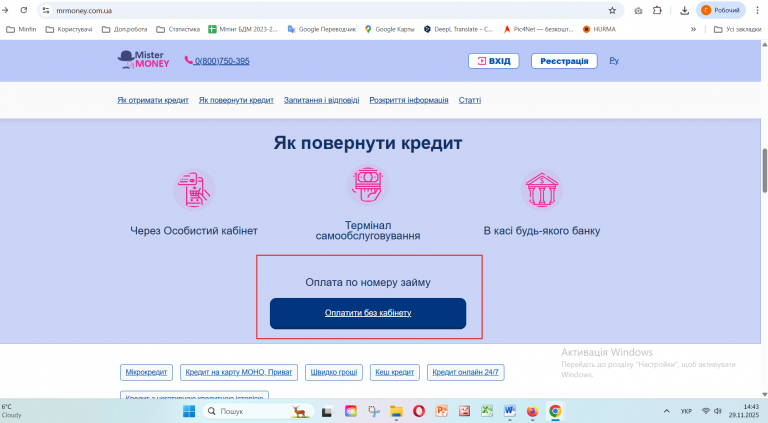Open the Google Переводчик bookmark
This screenshot has width=768, height=423.
pyautogui.click(x=322, y=29)
